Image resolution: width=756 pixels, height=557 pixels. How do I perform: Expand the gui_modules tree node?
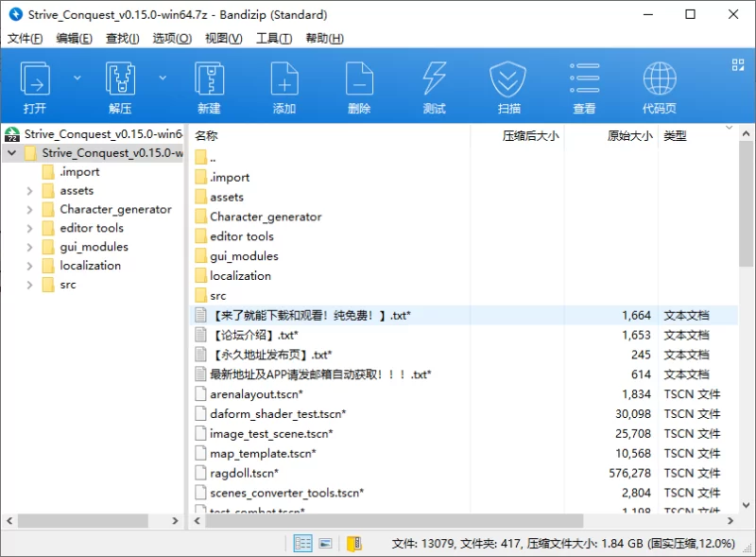coord(29,247)
